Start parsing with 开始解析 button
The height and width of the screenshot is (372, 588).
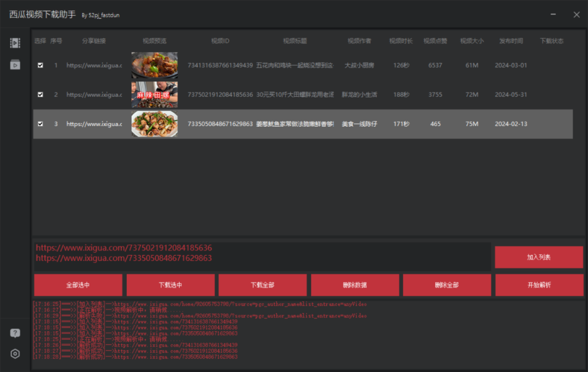539,285
